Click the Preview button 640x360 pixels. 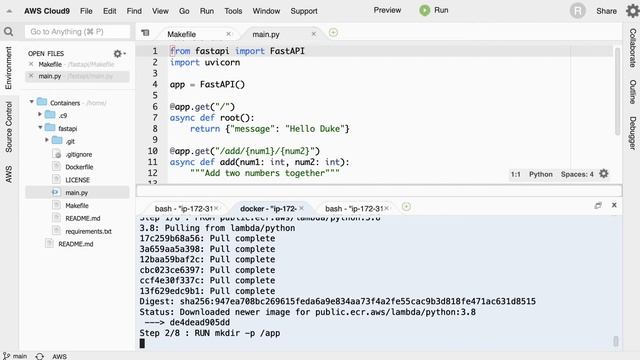click(387, 10)
